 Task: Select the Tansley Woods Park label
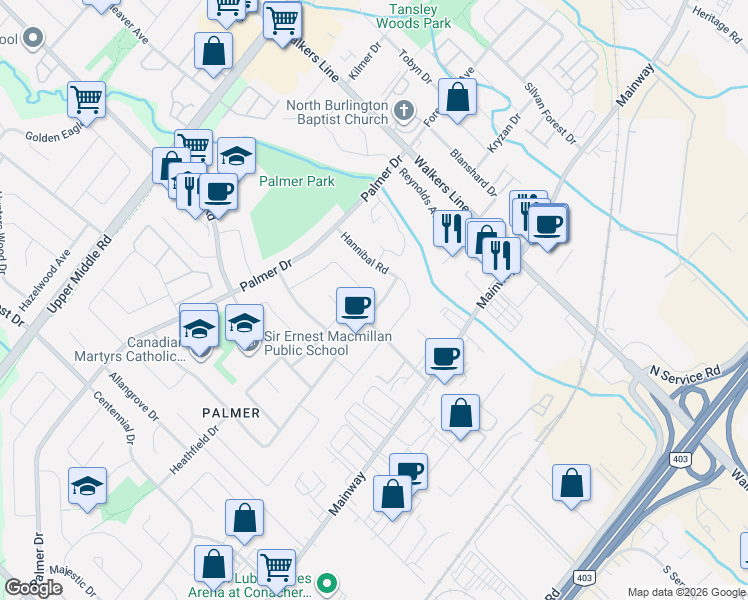tap(413, 16)
